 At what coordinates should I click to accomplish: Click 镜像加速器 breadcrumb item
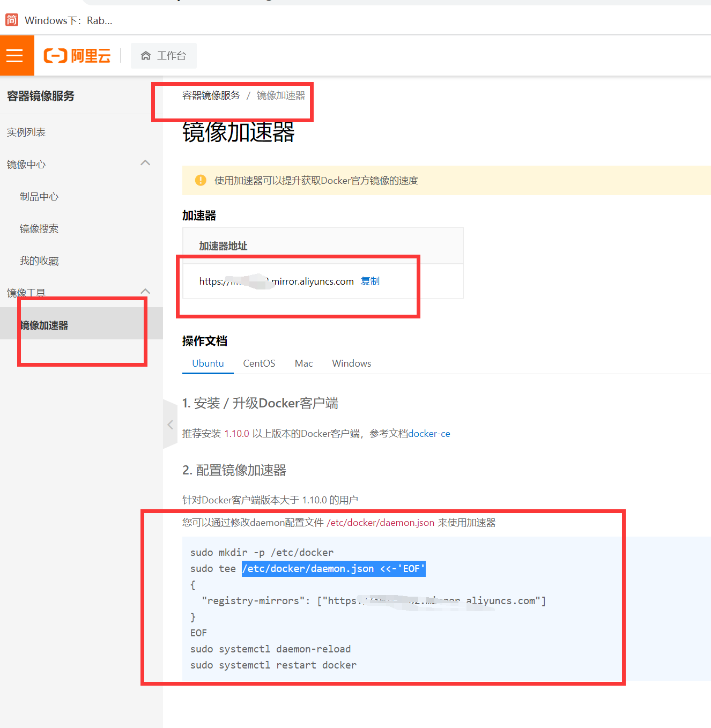tap(280, 95)
